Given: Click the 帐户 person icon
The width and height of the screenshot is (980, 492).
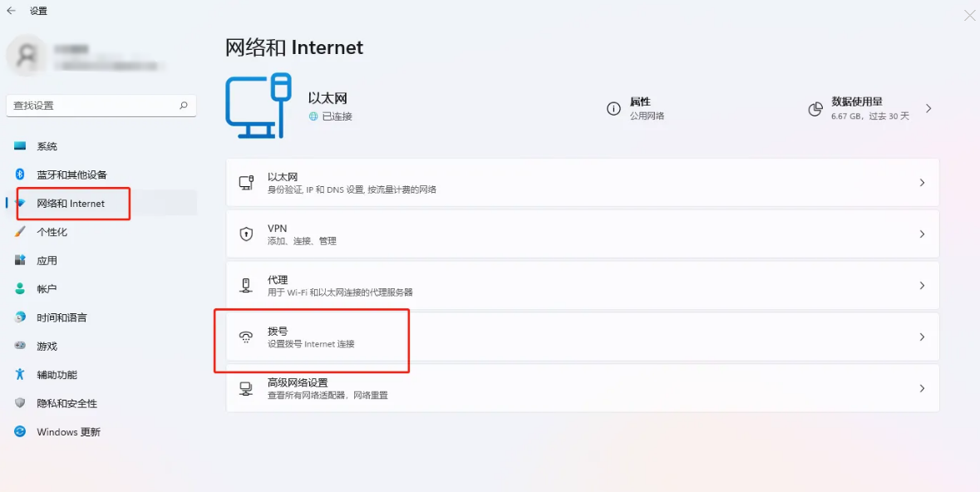Looking at the screenshot, I should (20, 289).
